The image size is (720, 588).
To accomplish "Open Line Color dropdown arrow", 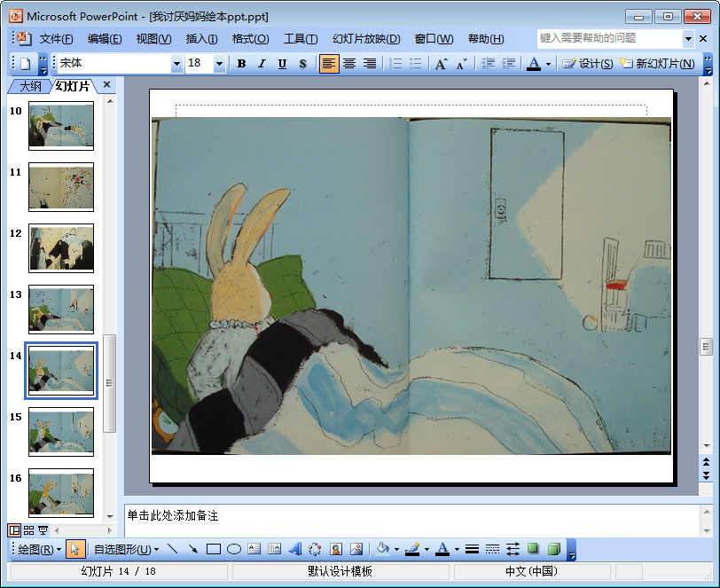I will (427, 549).
